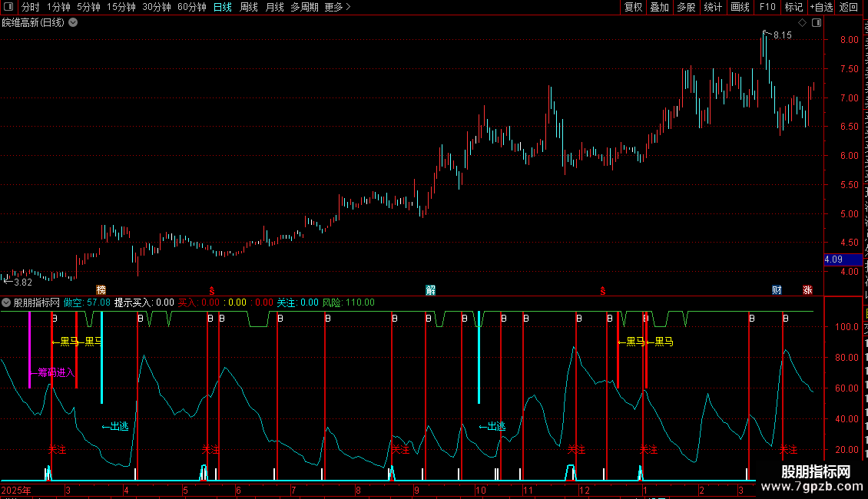Screen dimensions: 868x499
Task: Add stock with +自选 button
Action: point(821,7)
